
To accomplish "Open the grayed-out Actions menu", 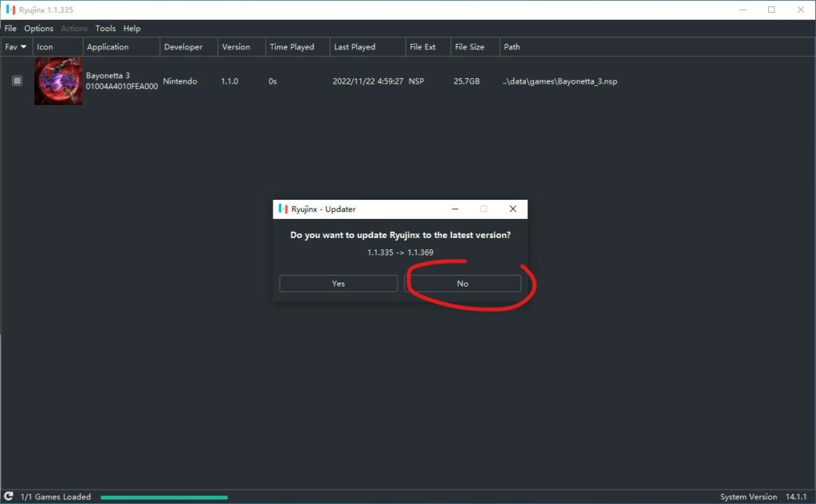I will click(74, 29).
